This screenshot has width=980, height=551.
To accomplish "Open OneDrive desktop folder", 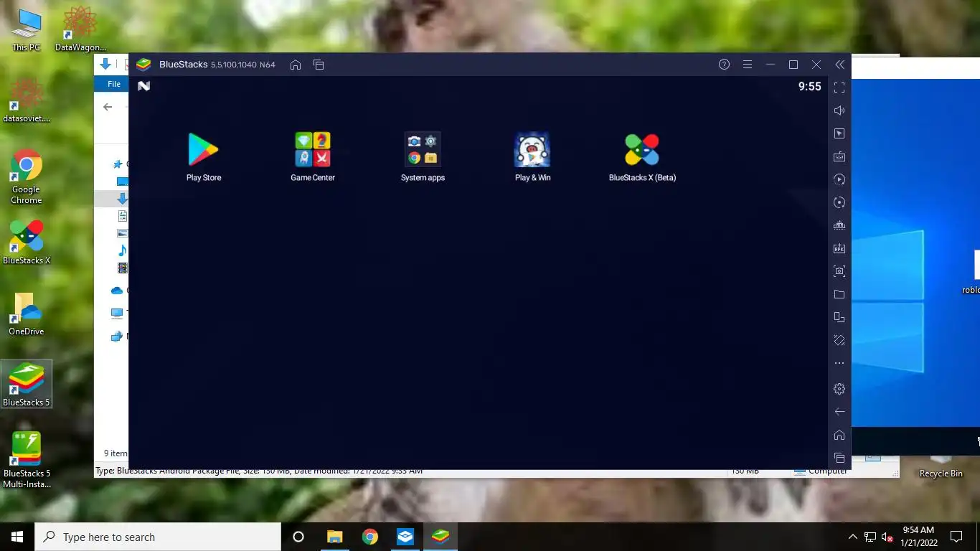I will click(27, 314).
